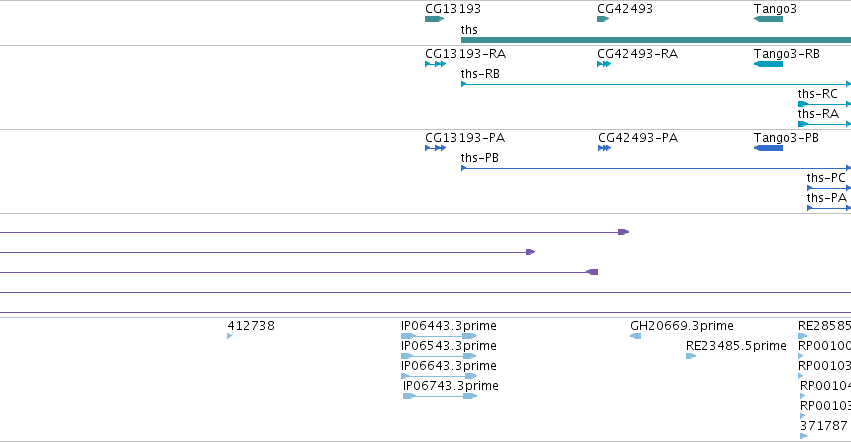This screenshot has width=851, height=442.
Task: Select the CG13193 teal gene arrow glyph
Action: (x=435, y=19)
